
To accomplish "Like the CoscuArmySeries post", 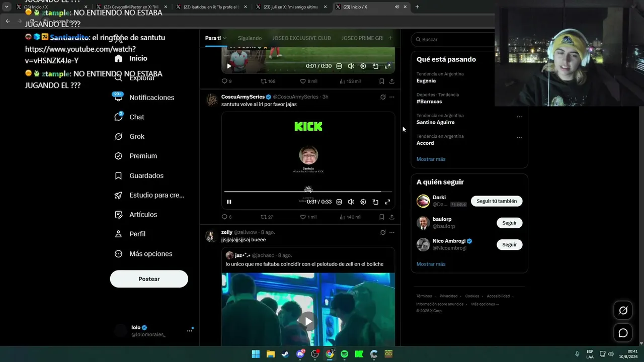I will pyautogui.click(x=308, y=217).
